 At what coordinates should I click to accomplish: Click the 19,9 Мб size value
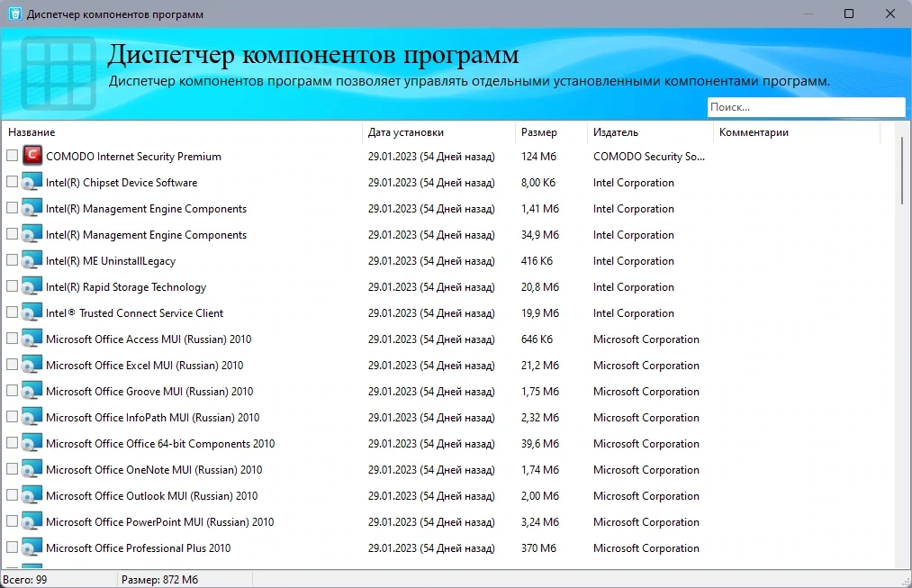click(540, 312)
